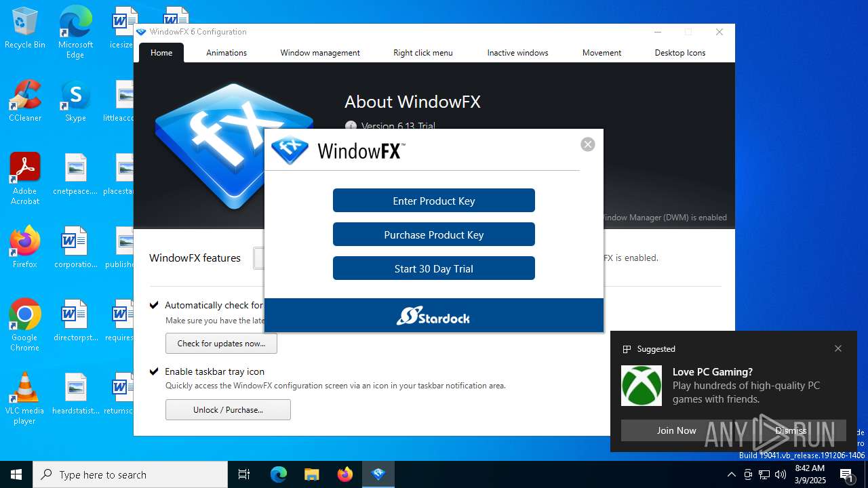The width and height of the screenshot is (868, 488).
Task: Select heardstatist image file on desktop
Action: pyautogui.click(x=75, y=394)
